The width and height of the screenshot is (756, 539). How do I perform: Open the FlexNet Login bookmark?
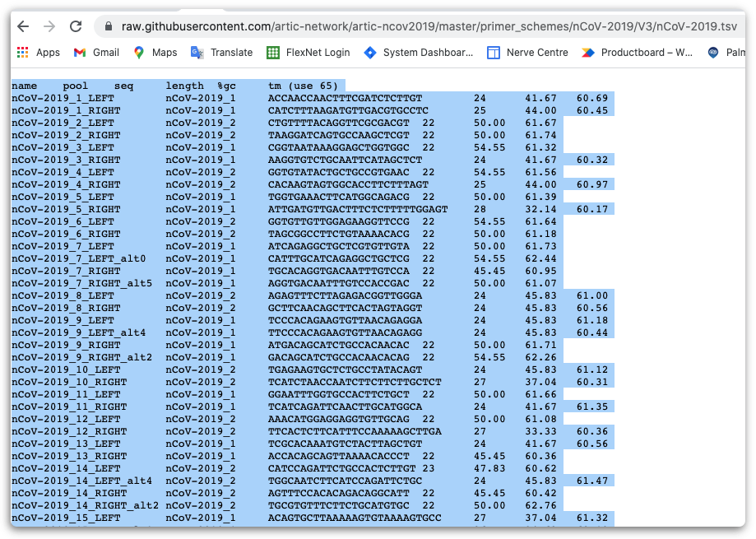pyautogui.click(x=306, y=52)
